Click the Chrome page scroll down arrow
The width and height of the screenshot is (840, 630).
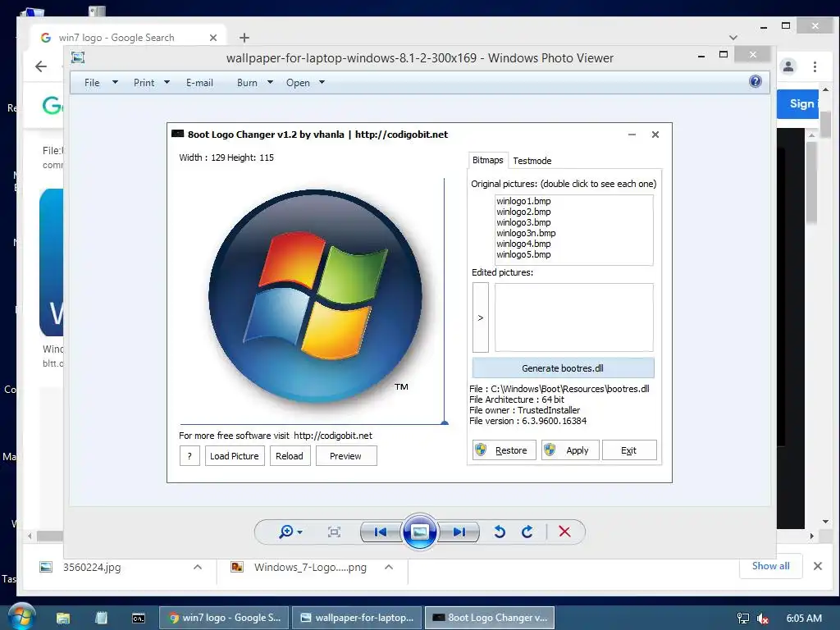[x=825, y=521]
